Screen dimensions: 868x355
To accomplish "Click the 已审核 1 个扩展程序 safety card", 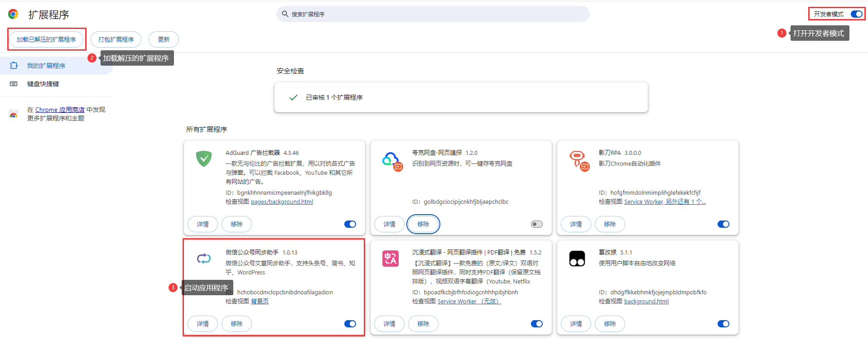I will click(461, 97).
